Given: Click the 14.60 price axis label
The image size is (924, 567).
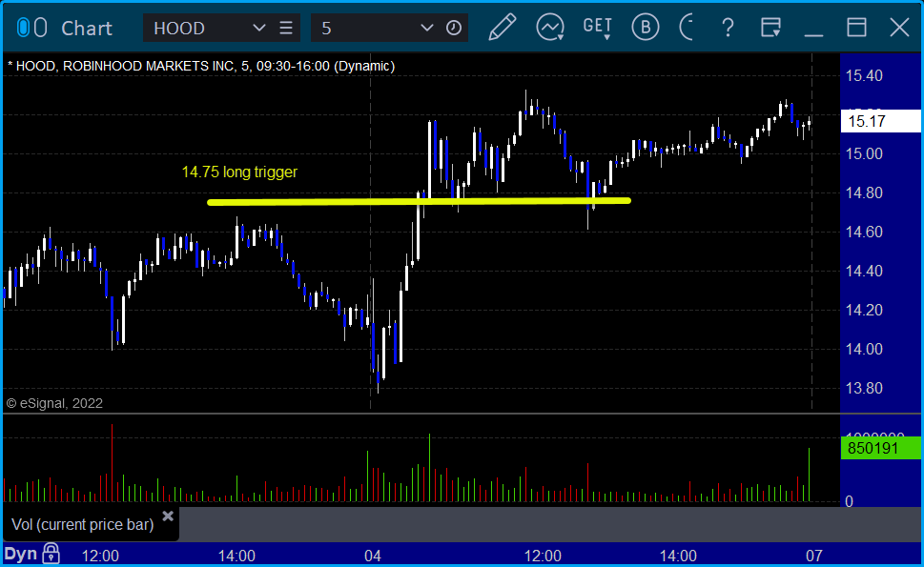Looking at the screenshot, I should coord(864,232).
